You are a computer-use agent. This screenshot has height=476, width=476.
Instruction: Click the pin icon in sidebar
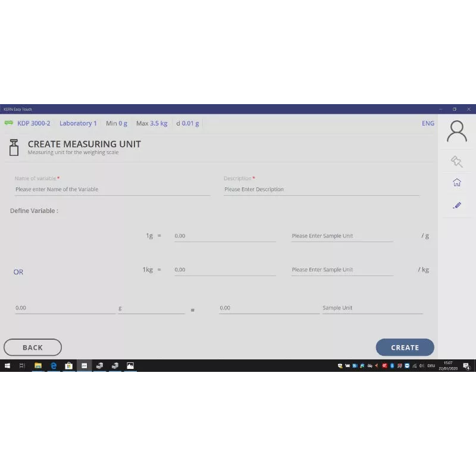[456, 161]
